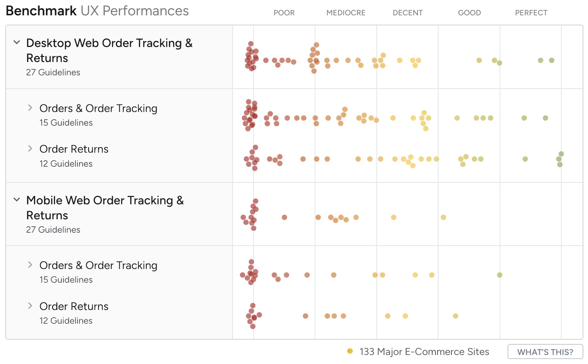Click the GOOD column label
The width and height of the screenshot is (588, 364).
[x=469, y=13]
